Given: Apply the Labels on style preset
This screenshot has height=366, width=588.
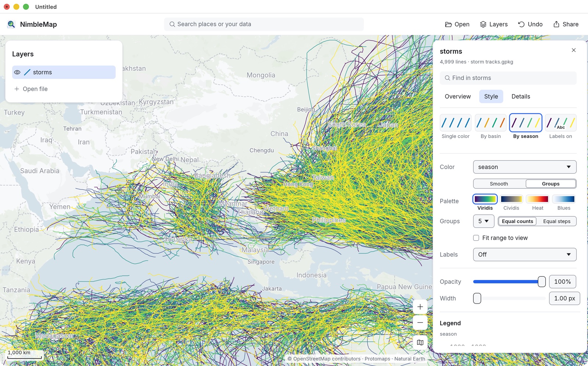Looking at the screenshot, I should tap(560, 127).
